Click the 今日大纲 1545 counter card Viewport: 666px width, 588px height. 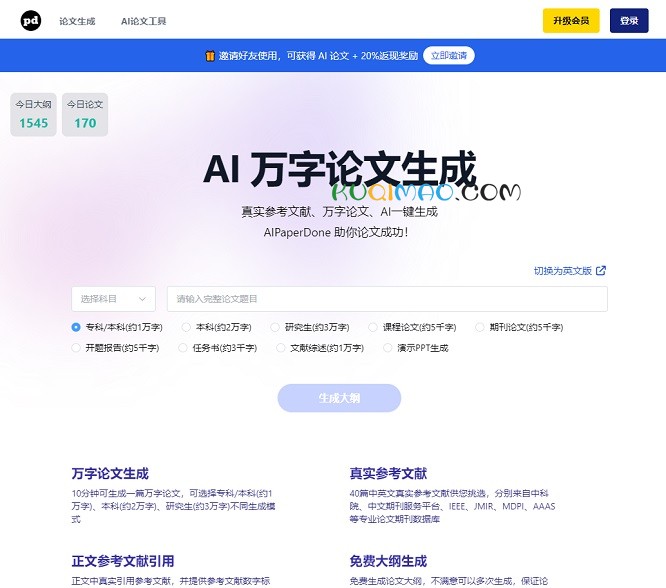point(34,115)
